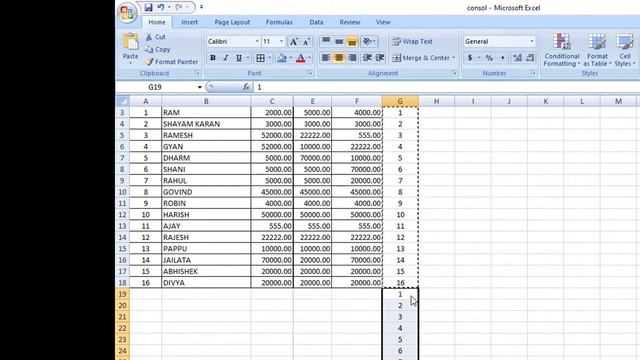The height and width of the screenshot is (360, 640).
Task: Open Format as Table gallery
Action: (x=597, y=50)
